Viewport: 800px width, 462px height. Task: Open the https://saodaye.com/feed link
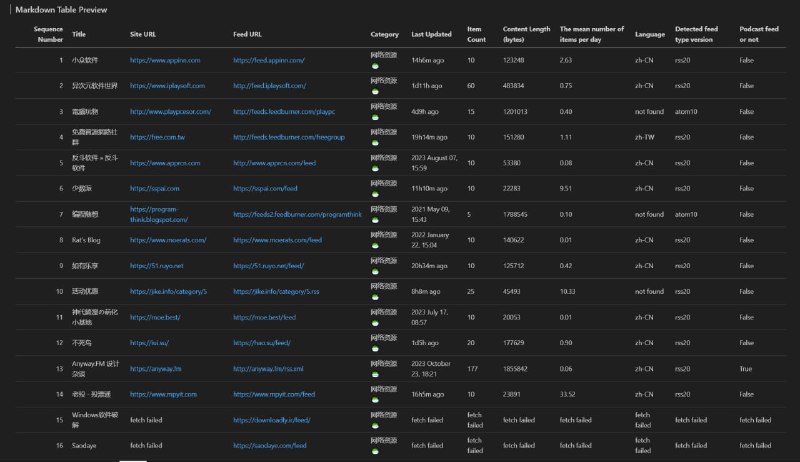pos(269,445)
